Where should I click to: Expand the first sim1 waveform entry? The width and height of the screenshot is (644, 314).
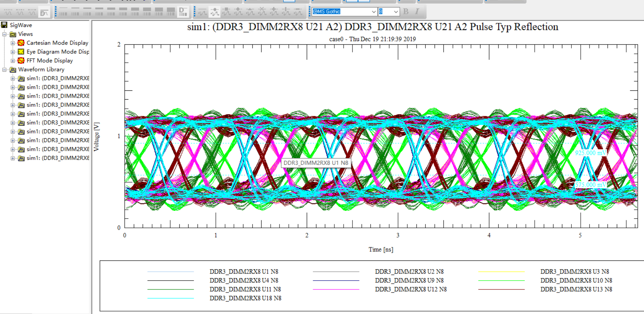[13, 78]
